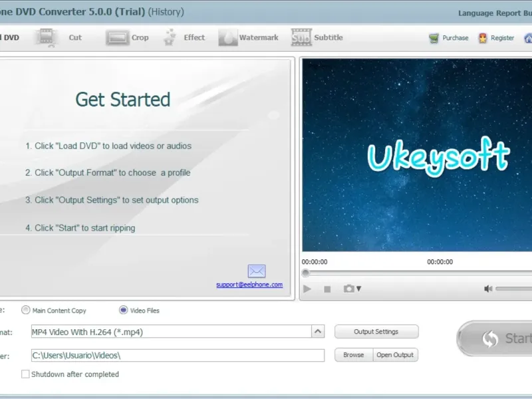Click the Register badge icon

click(483, 38)
